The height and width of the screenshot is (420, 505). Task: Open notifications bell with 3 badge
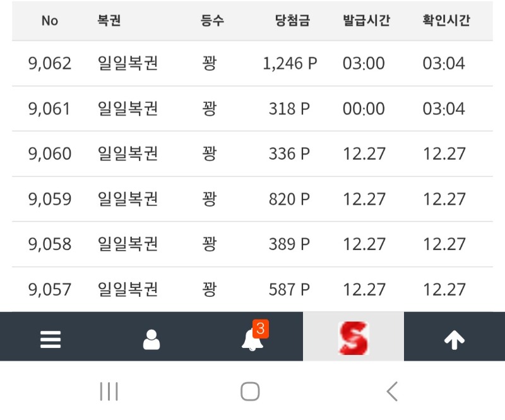tap(252, 340)
